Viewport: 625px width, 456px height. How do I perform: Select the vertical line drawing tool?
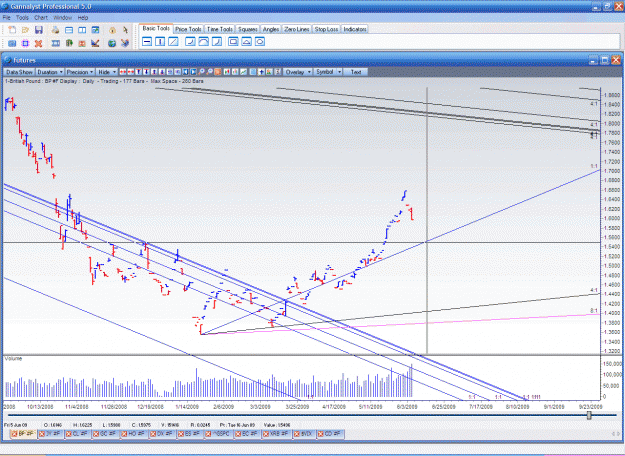[160, 41]
